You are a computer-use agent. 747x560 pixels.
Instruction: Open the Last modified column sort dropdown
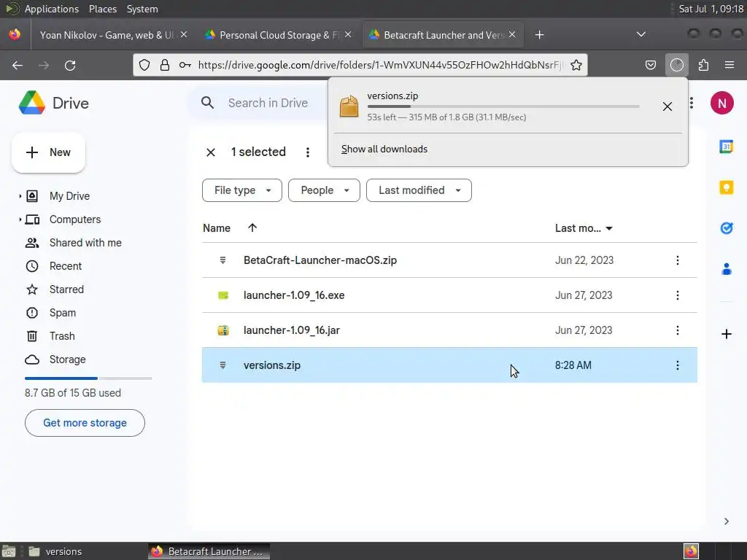coord(609,228)
